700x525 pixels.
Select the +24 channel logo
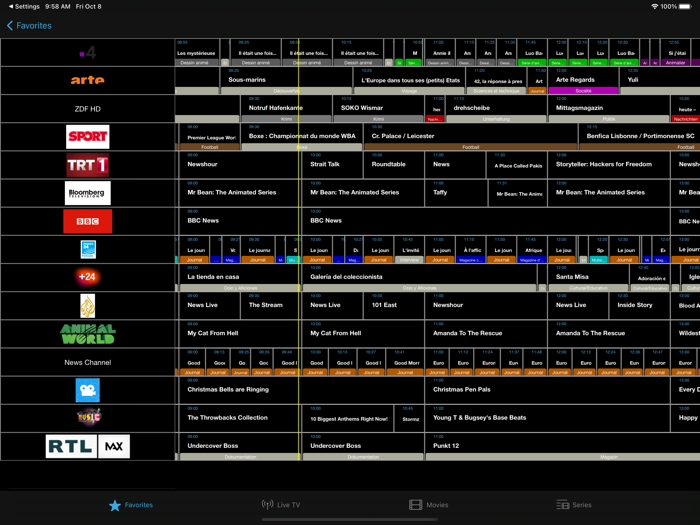(x=88, y=277)
